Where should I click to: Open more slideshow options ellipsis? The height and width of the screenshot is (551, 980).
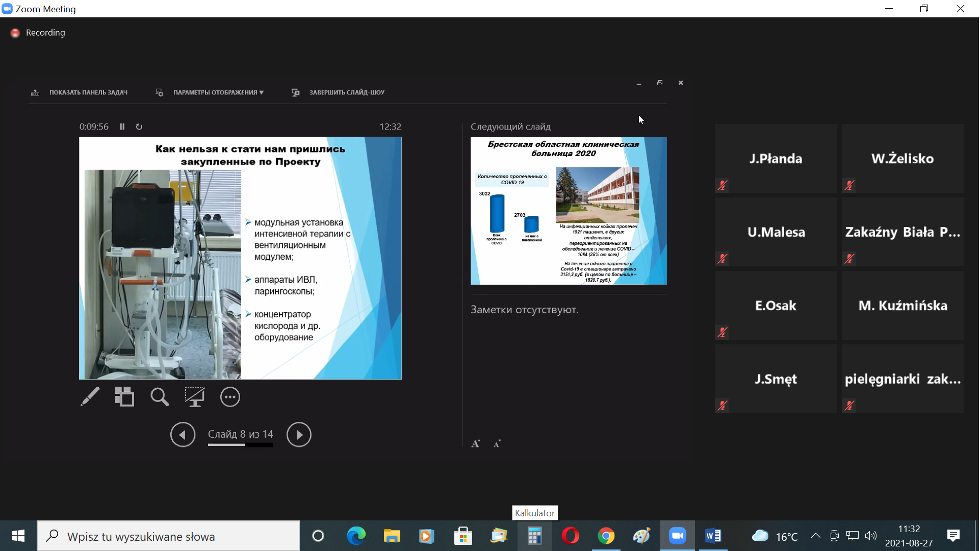(230, 397)
